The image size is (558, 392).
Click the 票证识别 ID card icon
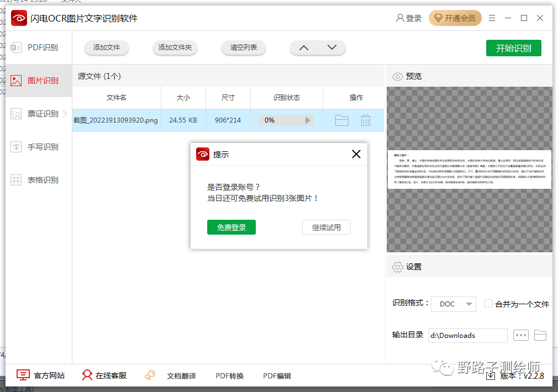(x=16, y=114)
